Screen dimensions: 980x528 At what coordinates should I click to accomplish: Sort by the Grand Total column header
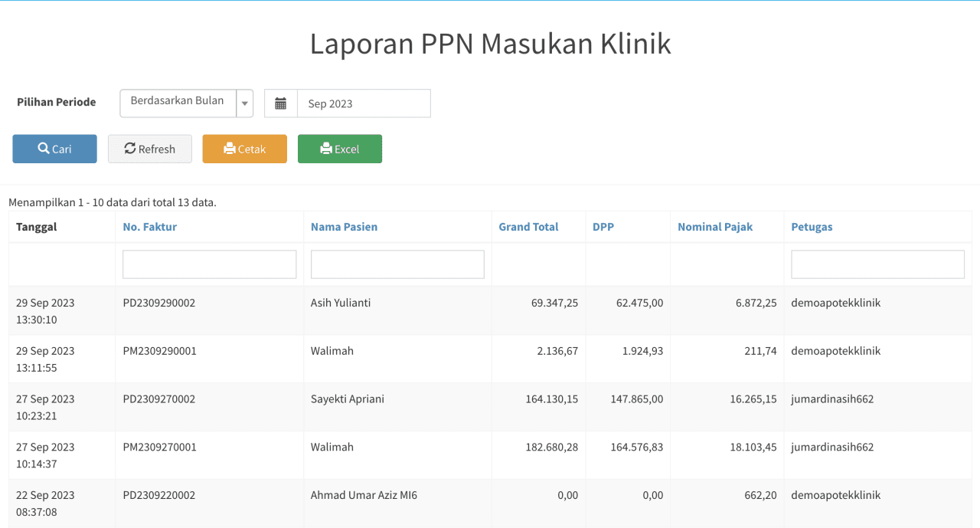tap(528, 227)
